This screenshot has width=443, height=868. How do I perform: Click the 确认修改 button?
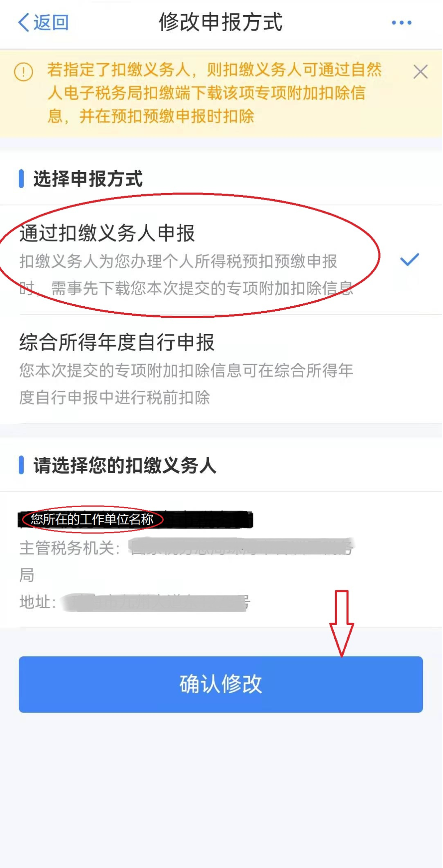(x=221, y=684)
